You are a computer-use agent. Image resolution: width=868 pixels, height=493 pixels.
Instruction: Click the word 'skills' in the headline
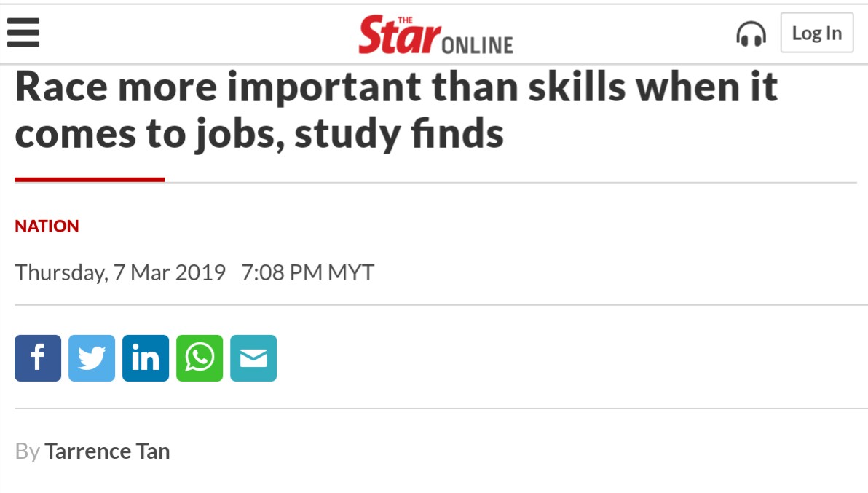tap(576, 87)
